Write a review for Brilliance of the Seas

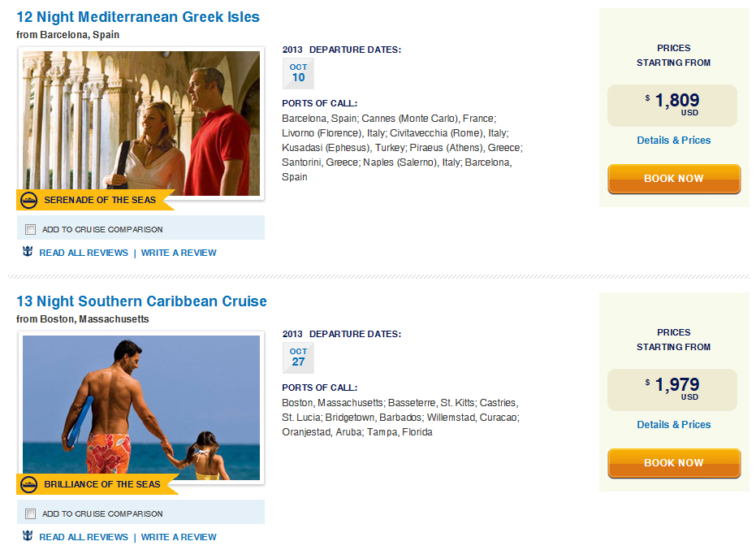tap(179, 537)
